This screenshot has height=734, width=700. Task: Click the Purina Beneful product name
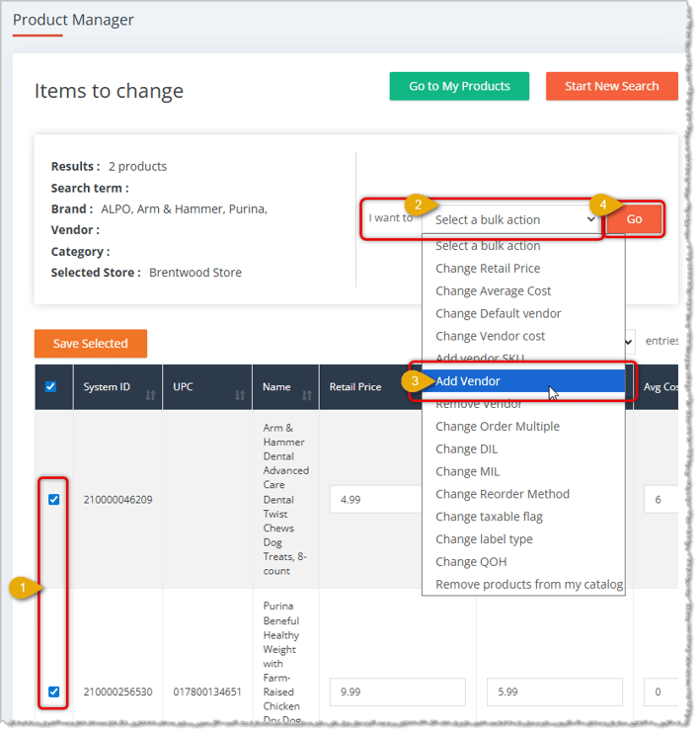tap(281, 663)
